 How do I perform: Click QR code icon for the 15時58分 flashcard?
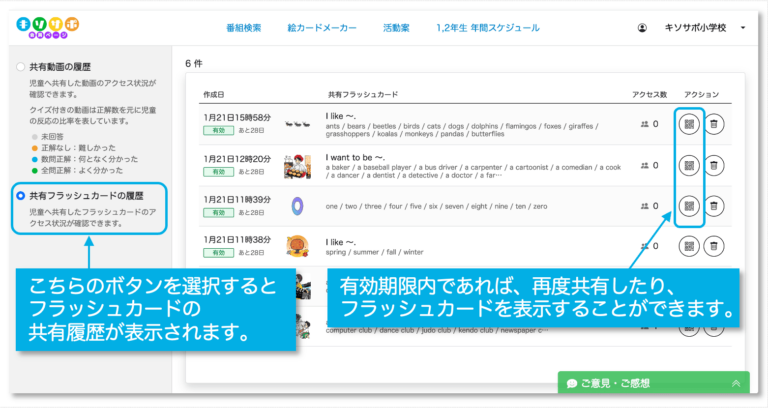pos(689,124)
